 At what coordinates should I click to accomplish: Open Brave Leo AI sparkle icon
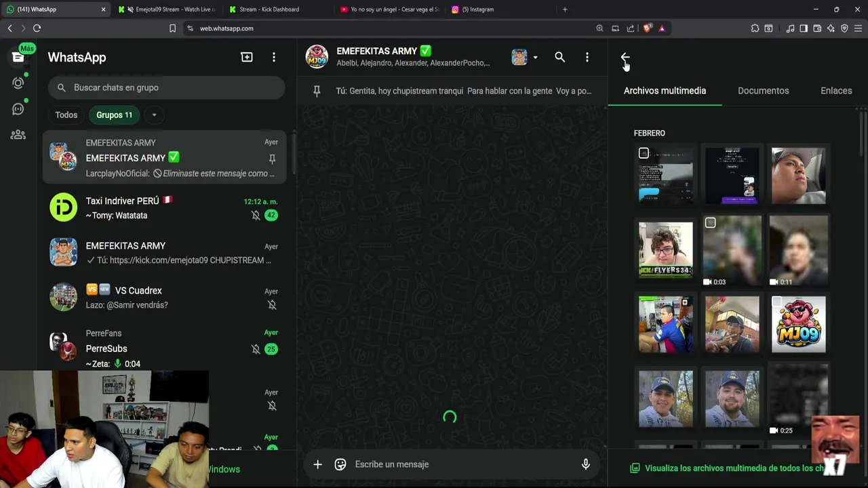click(831, 28)
